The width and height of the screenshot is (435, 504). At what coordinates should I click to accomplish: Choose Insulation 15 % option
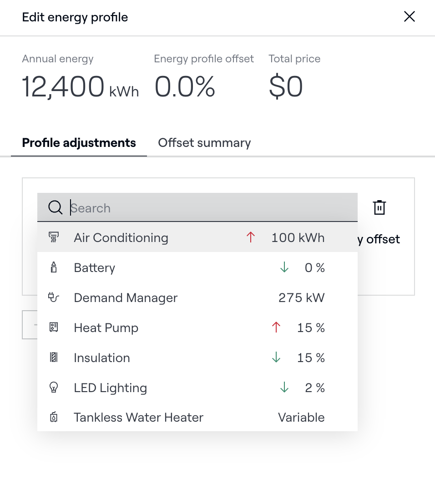[102, 358]
